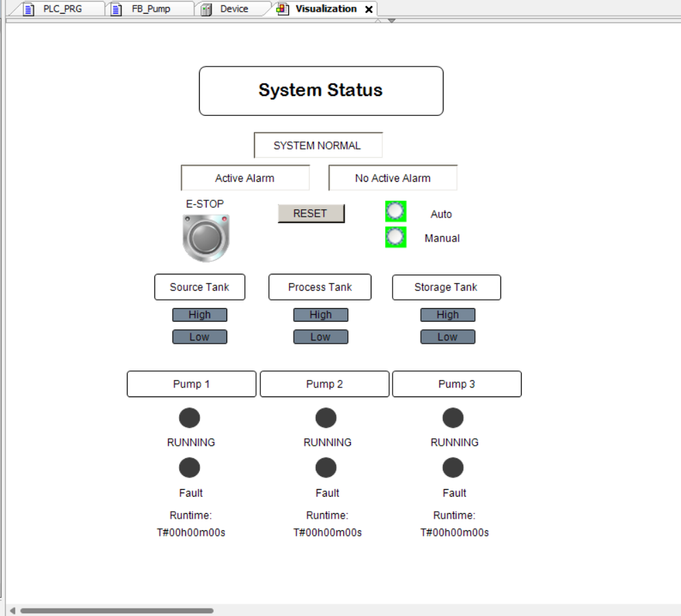Click the FB_Pump document icon
Screen dimensions: 681x616
coord(116,9)
